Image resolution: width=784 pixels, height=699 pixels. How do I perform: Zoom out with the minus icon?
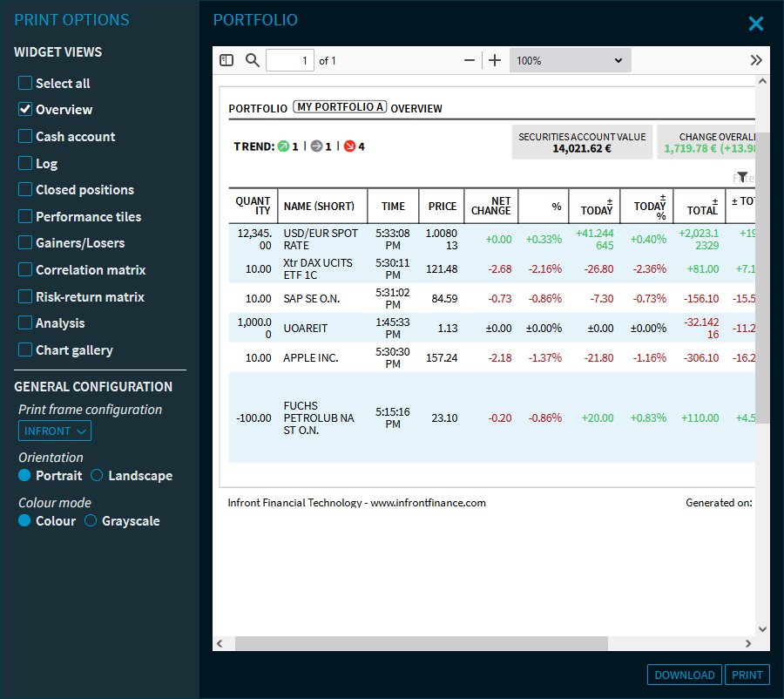tap(470, 60)
